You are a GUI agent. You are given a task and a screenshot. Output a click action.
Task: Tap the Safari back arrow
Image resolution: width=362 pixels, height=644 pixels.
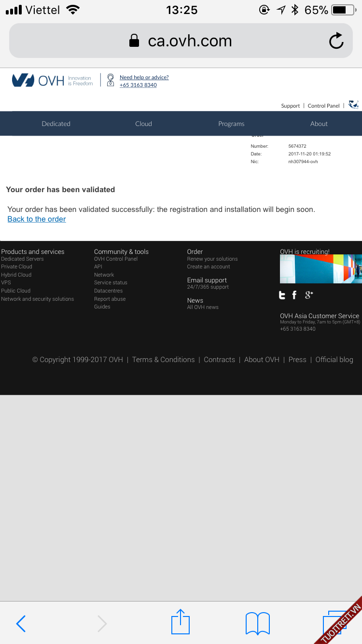point(21,623)
